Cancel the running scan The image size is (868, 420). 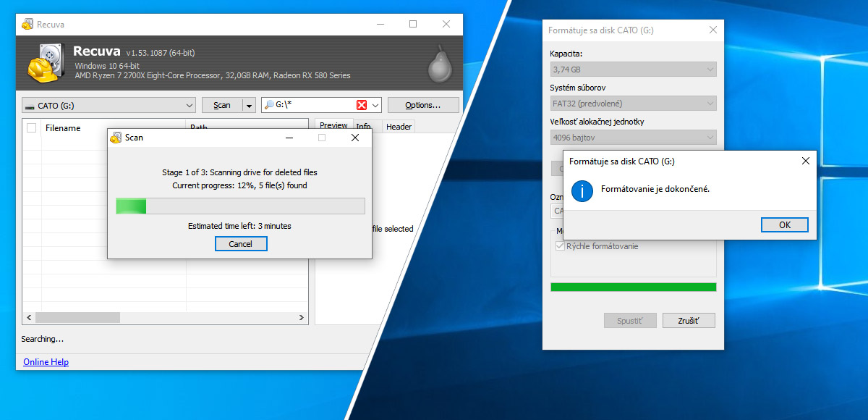point(241,244)
